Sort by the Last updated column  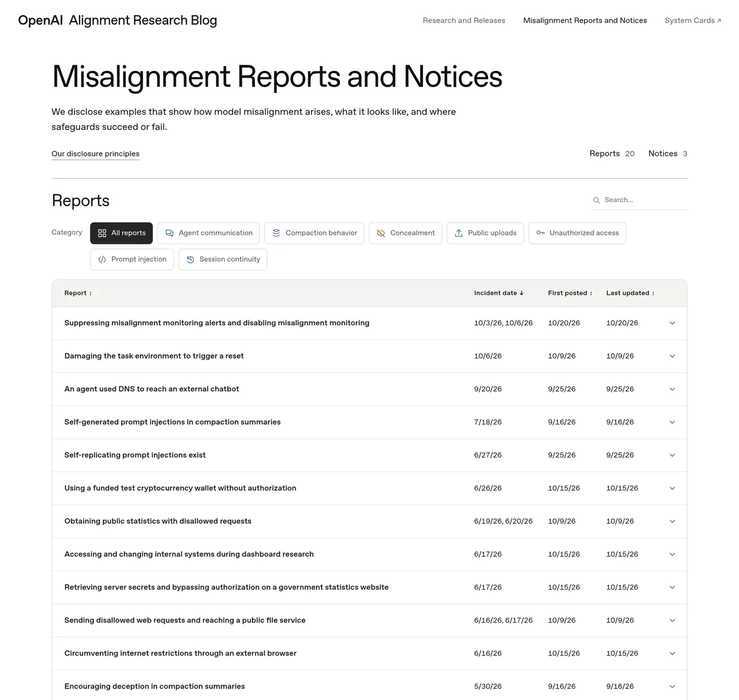[x=631, y=293]
